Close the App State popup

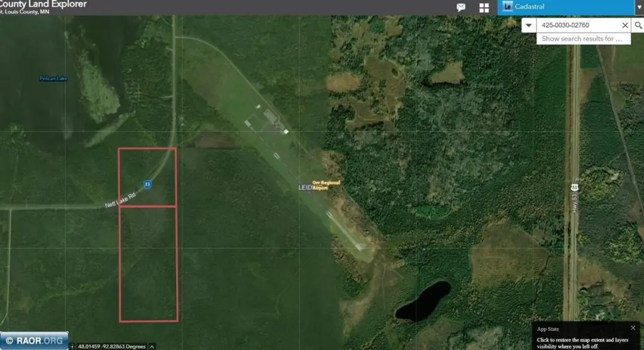[633, 328]
